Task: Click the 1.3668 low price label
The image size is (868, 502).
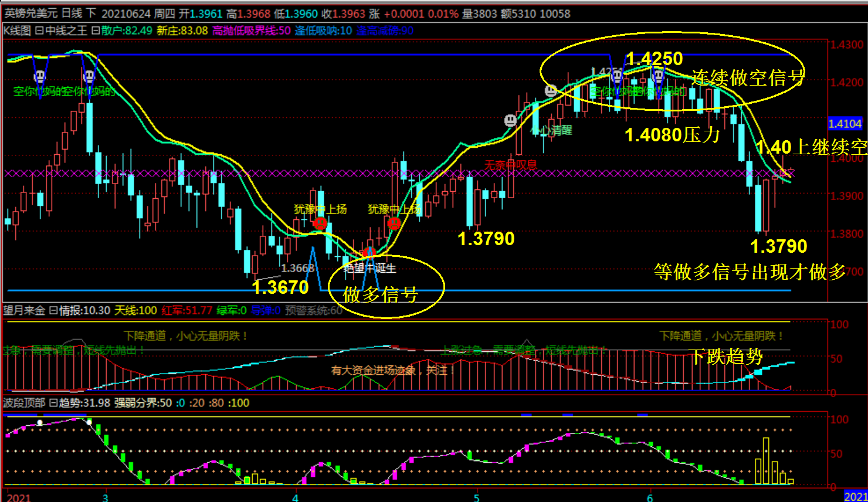Action: point(298,268)
